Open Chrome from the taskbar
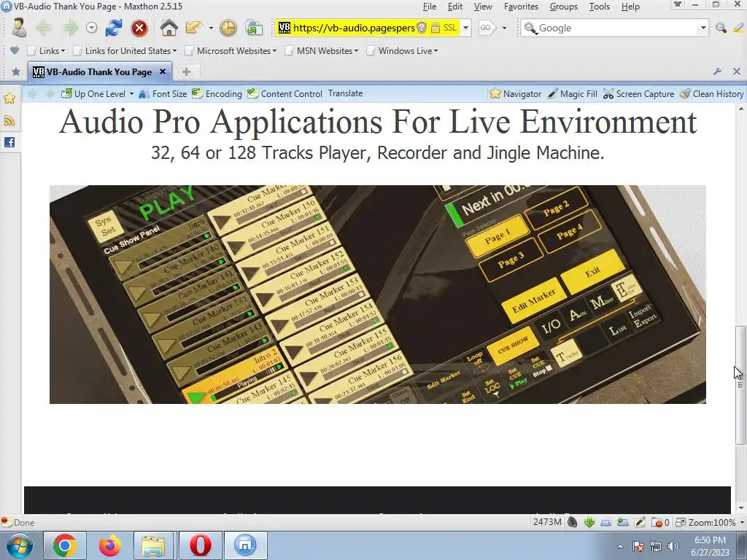This screenshot has width=747, height=560. (65, 545)
